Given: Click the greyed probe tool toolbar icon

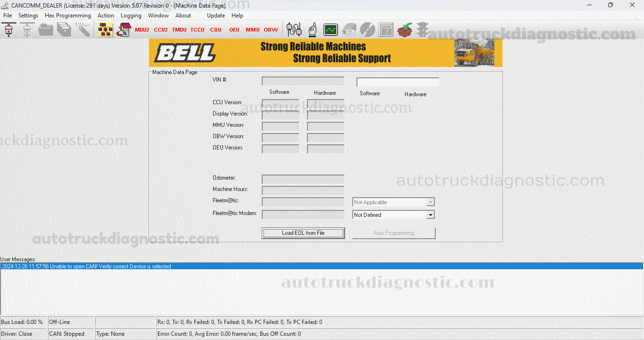Looking at the screenshot, I should [x=83, y=30].
